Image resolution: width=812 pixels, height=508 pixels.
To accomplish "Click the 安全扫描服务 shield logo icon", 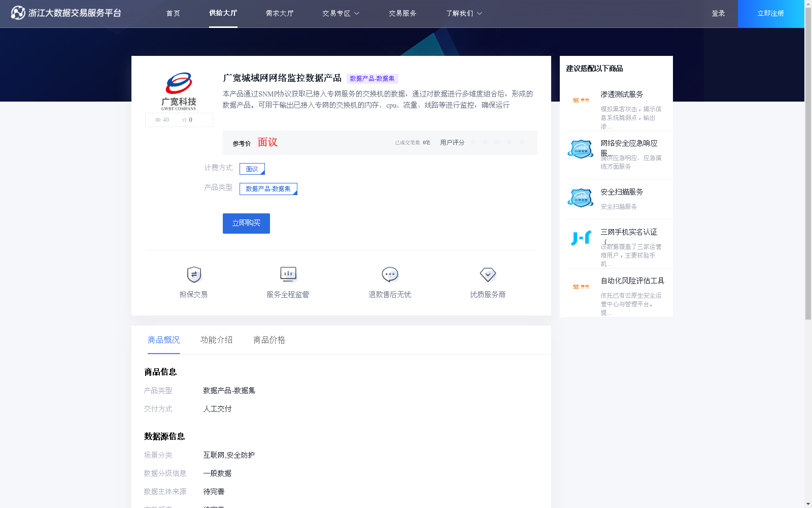I will coord(581,198).
